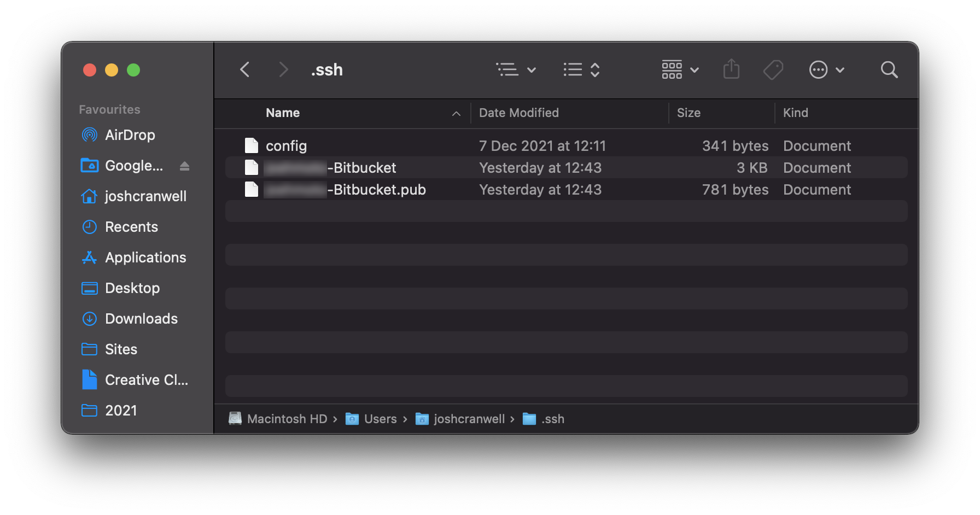The height and width of the screenshot is (515, 980).
Task: Click the Tags toolbar icon
Action: (x=773, y=69)
